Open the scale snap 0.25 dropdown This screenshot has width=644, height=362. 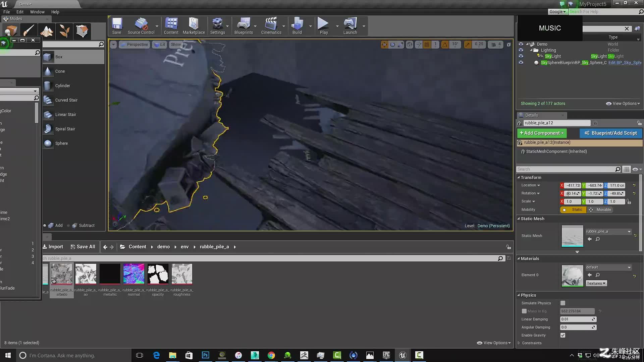coord(479,44)
